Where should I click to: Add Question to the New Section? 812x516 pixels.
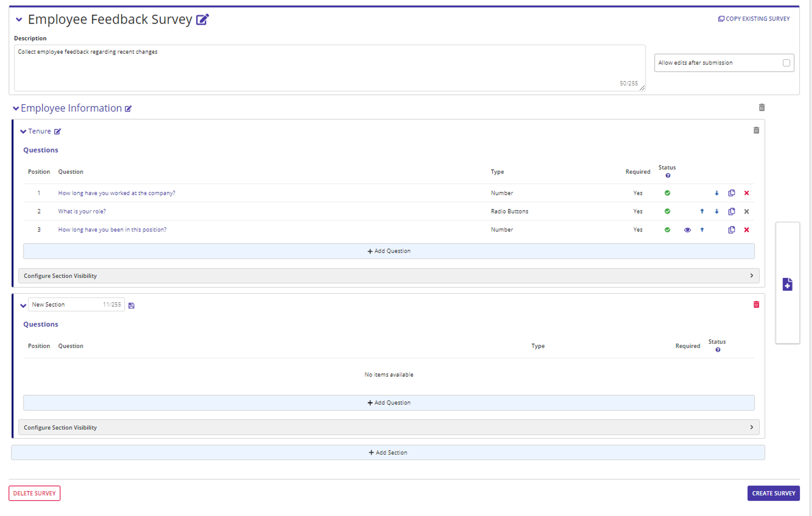389,403
